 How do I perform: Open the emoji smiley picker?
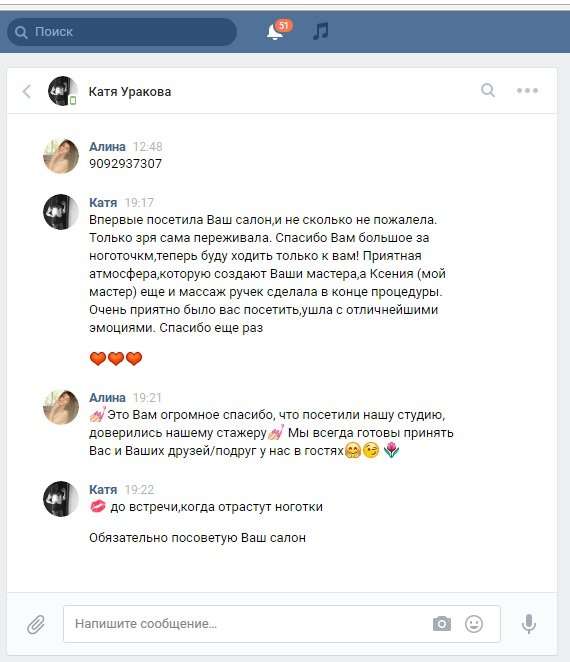[474, 624]
